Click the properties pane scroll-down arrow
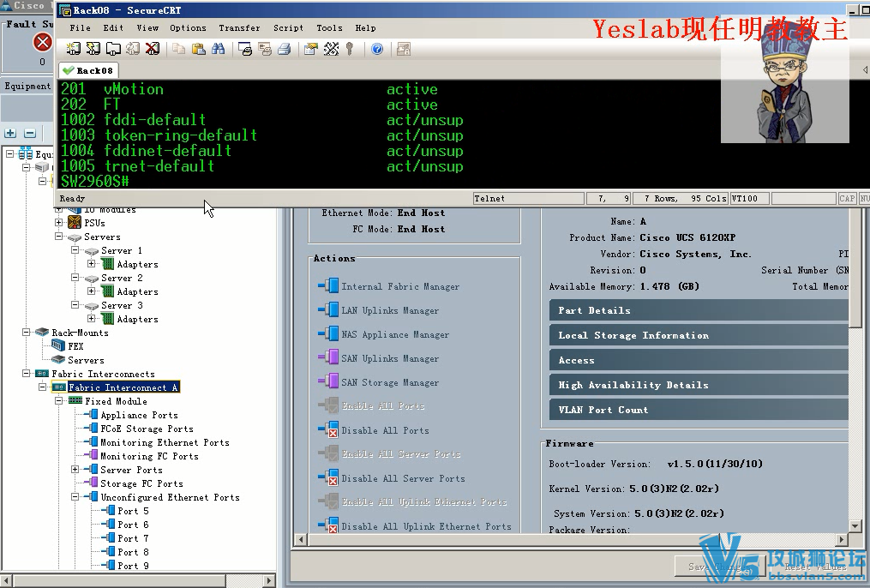 pos(855,525)
